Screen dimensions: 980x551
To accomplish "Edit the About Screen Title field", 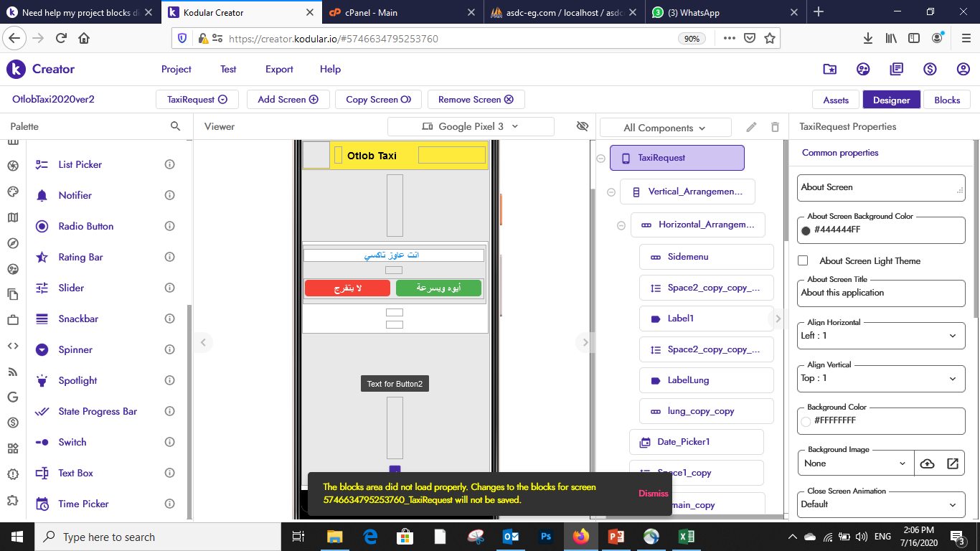I will tap(881, 293).
